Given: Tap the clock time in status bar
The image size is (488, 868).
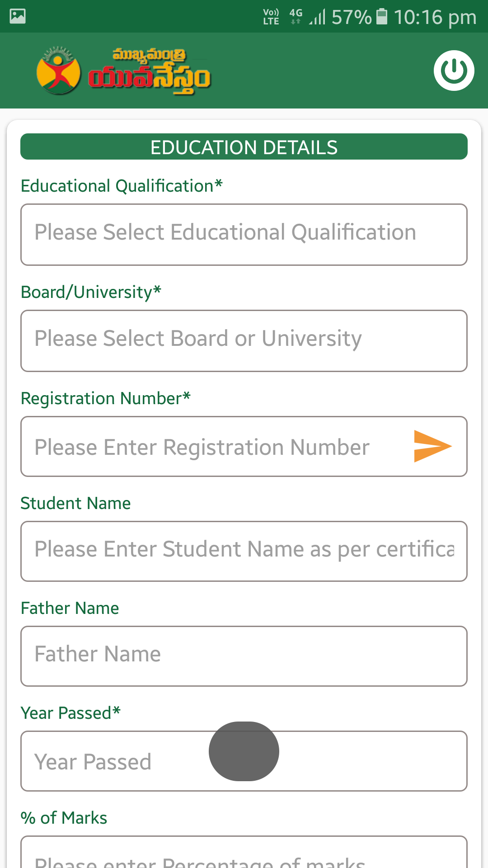Looking at the screenshot, I should [x=435, y=17].
